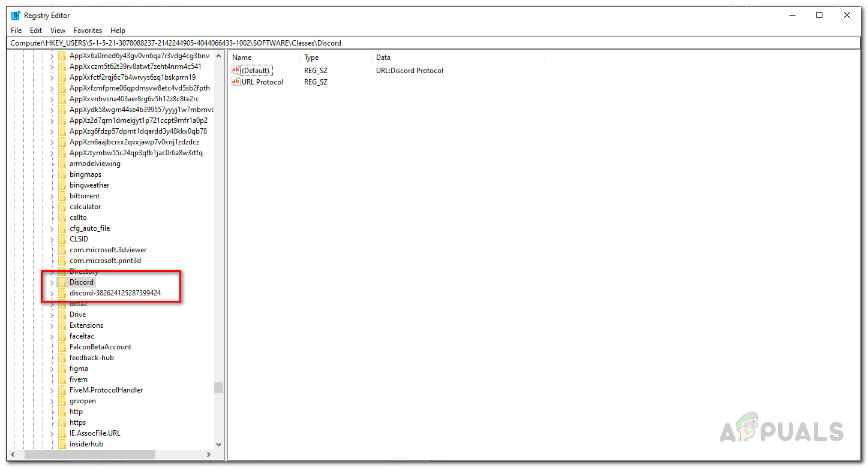
Task: Expand the faceitac key
Action: pyautogui.click(x=52, y=336)
